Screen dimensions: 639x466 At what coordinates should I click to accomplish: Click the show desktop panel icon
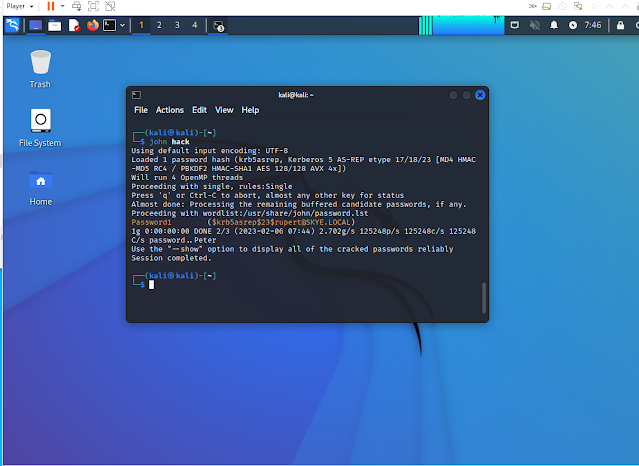35,25
